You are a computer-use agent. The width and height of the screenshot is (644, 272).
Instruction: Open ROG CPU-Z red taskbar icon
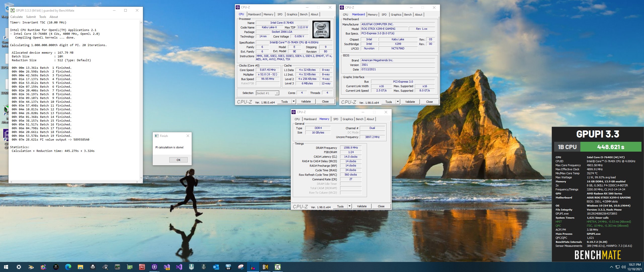142,267
